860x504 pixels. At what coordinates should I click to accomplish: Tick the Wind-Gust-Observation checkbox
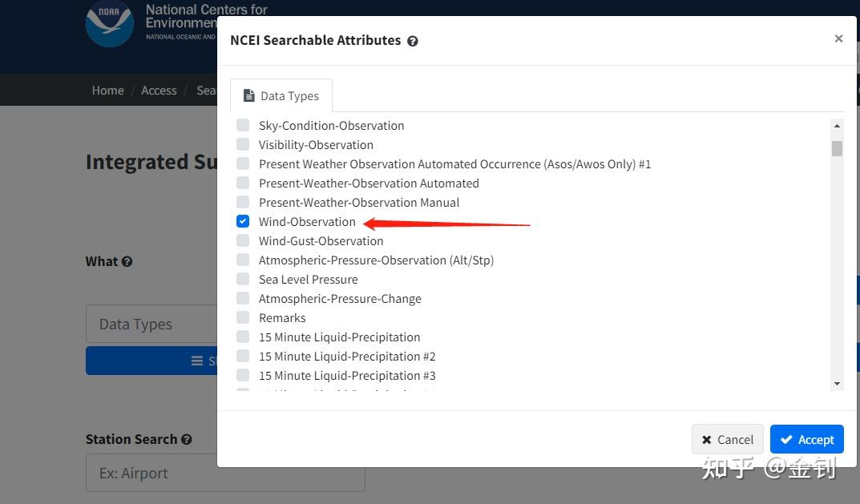243,241
